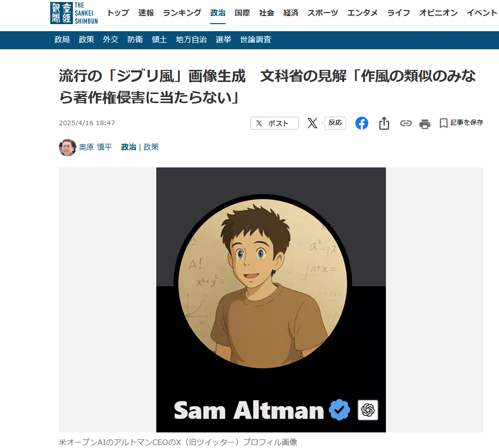499x448 pixels.
Task: Click author name 奥原 慎平 link
Action: [95, 147]
